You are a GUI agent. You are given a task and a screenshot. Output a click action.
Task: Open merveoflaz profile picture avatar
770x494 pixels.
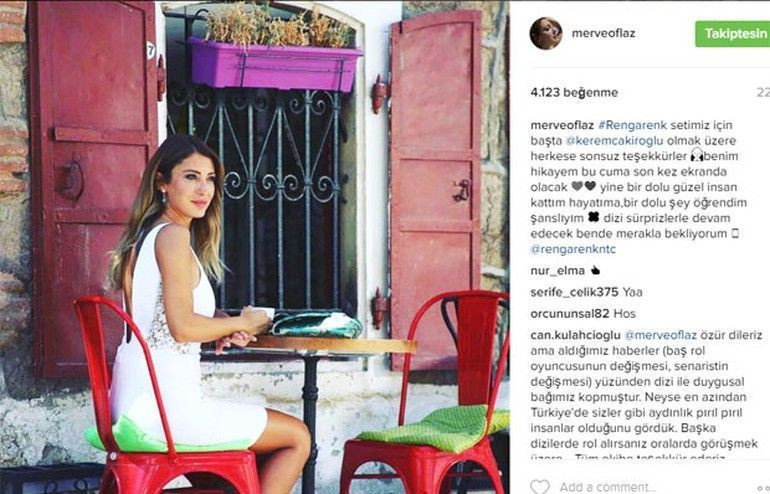546,33
